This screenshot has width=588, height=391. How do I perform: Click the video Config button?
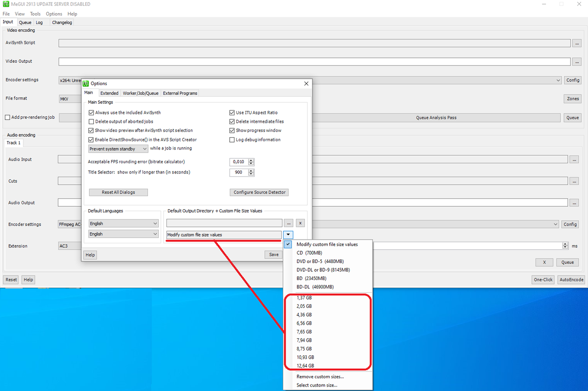[573, 80]
